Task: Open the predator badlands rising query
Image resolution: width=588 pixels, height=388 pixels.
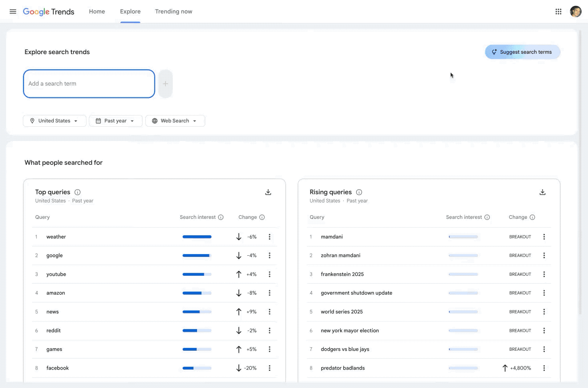Action: click(343, 368)
